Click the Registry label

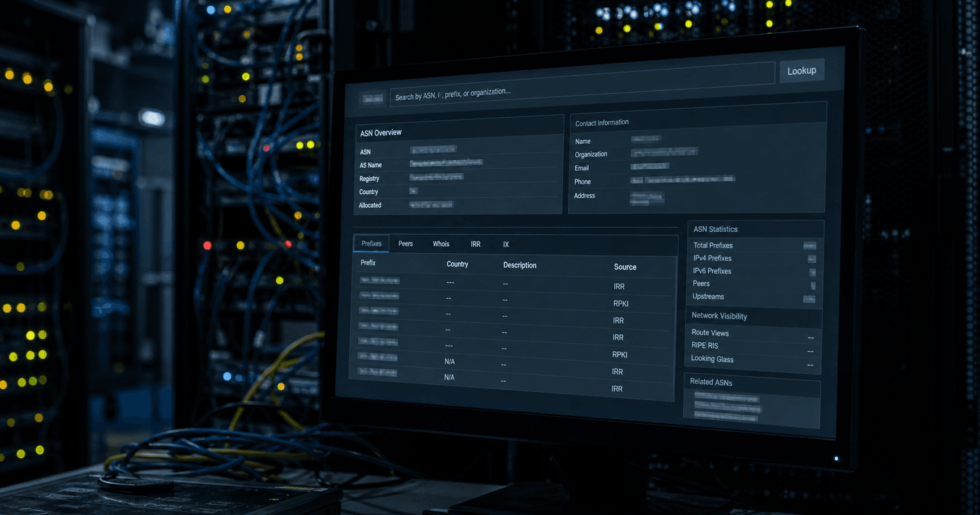pyautogui.click(x=369, y=178)
